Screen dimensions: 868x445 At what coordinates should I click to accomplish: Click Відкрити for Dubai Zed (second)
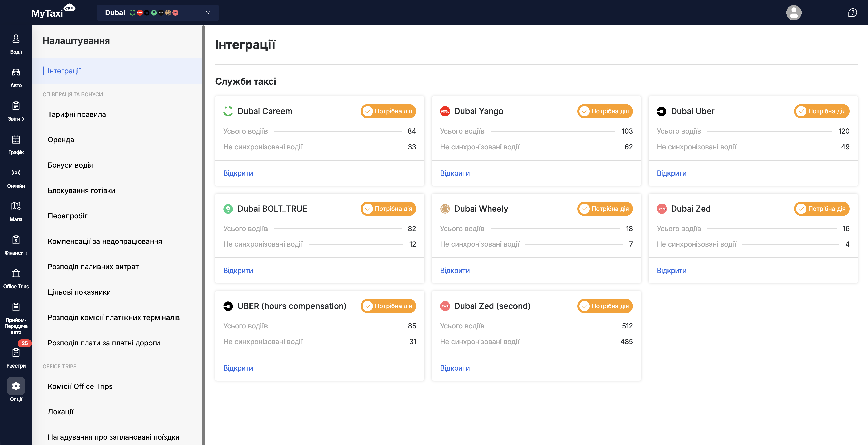coord(455,368)
